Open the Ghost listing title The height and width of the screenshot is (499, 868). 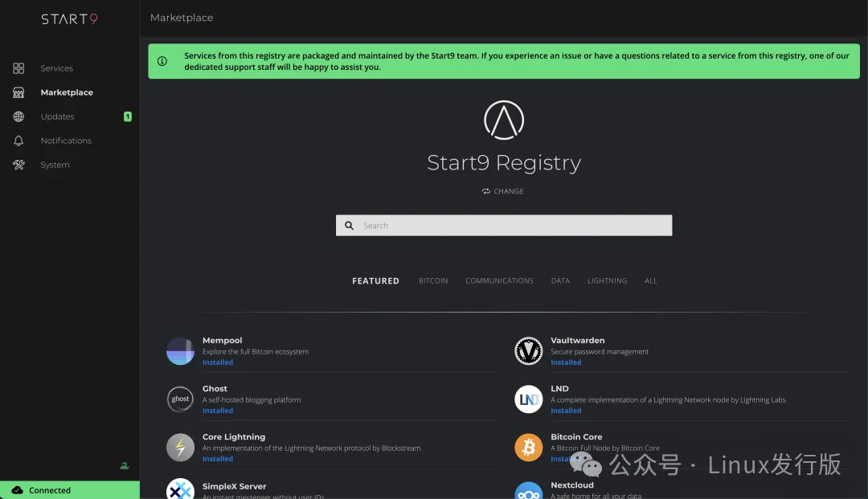[215, 388]
